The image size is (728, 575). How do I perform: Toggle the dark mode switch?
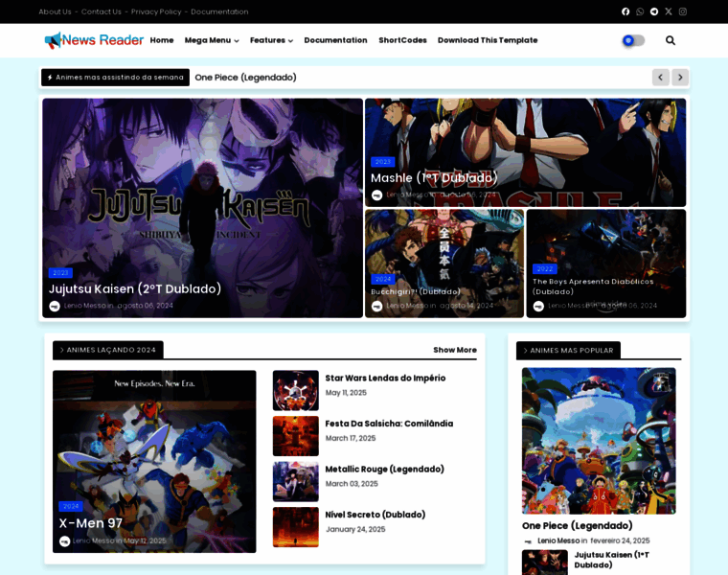(x=633, y=40)
